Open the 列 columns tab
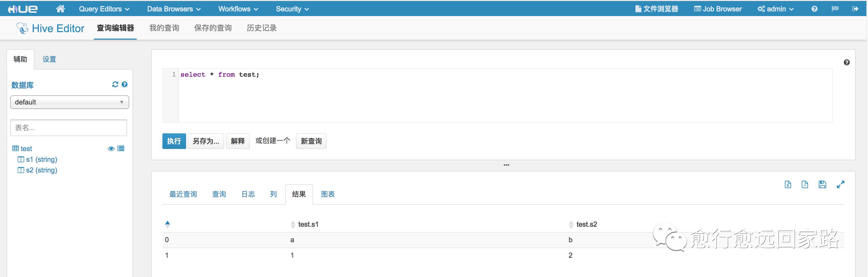868x277 pixels. (273, 194)
